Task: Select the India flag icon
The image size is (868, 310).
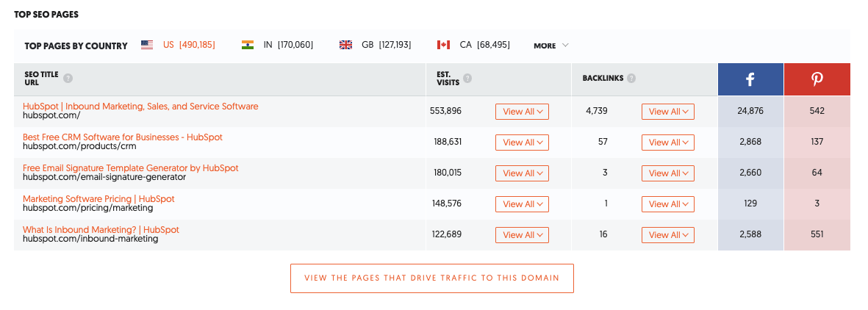Action: pyautogui.click(x=248, y=46)
